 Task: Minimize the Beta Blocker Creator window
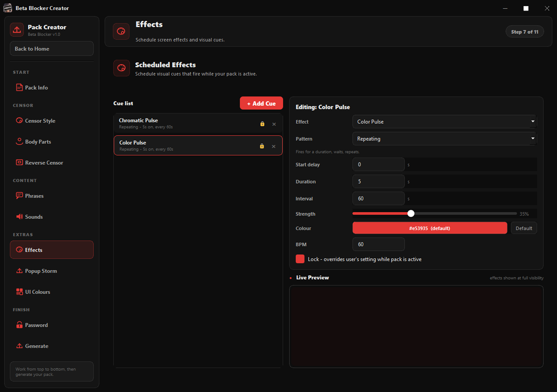[x=505, y=8]
